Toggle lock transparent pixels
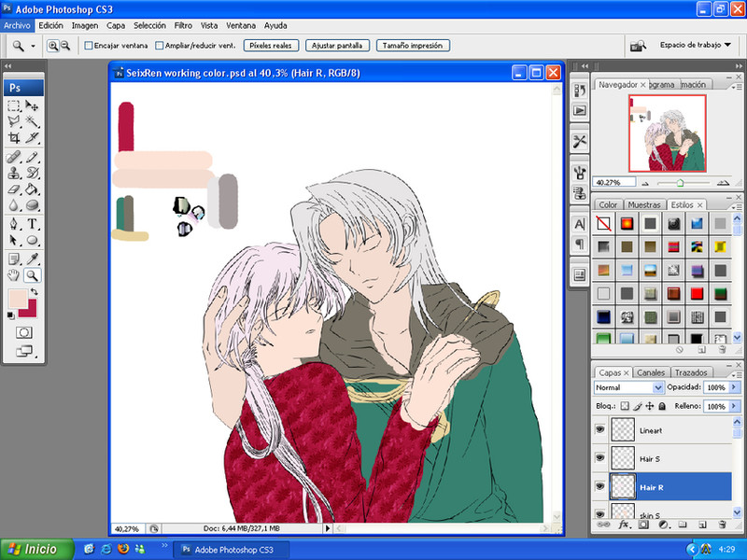Viewport: 747px width, 560px height. pyautogui.click(x=625, y=406)
